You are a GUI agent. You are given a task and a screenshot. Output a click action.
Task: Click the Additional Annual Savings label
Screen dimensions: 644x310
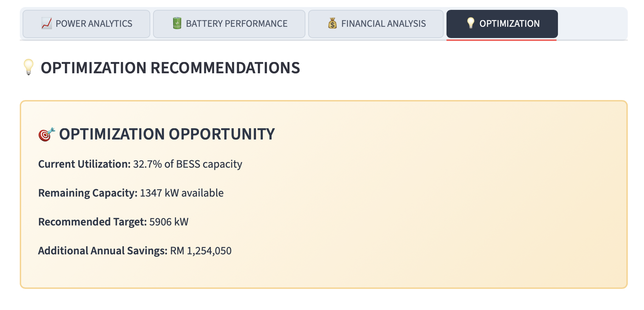click(x=103, y=251)
